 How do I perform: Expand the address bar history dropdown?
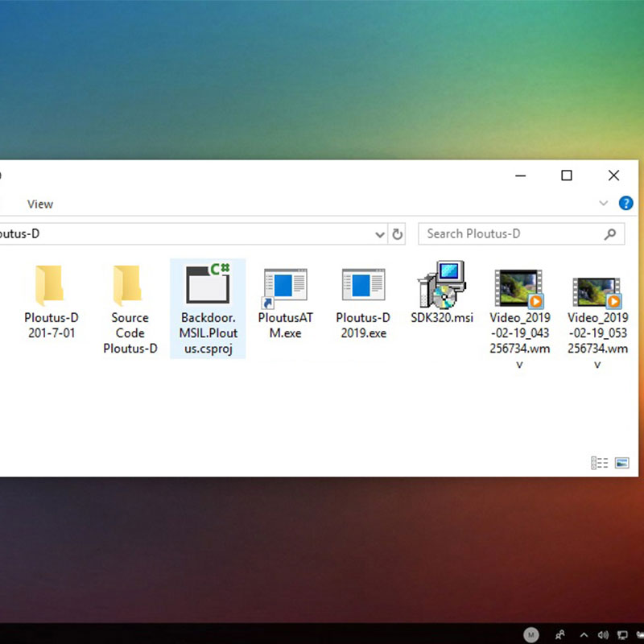380,234
